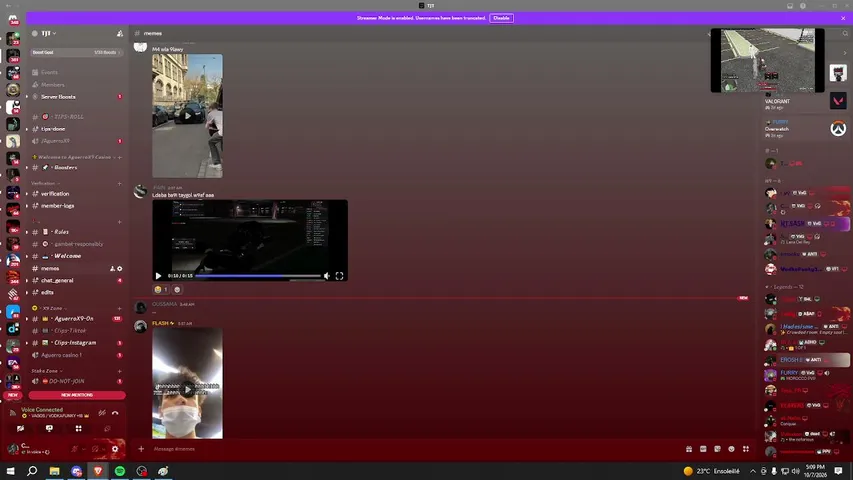Open user settings gear
The image size is (853, 480).
click(x=115, y=450)
